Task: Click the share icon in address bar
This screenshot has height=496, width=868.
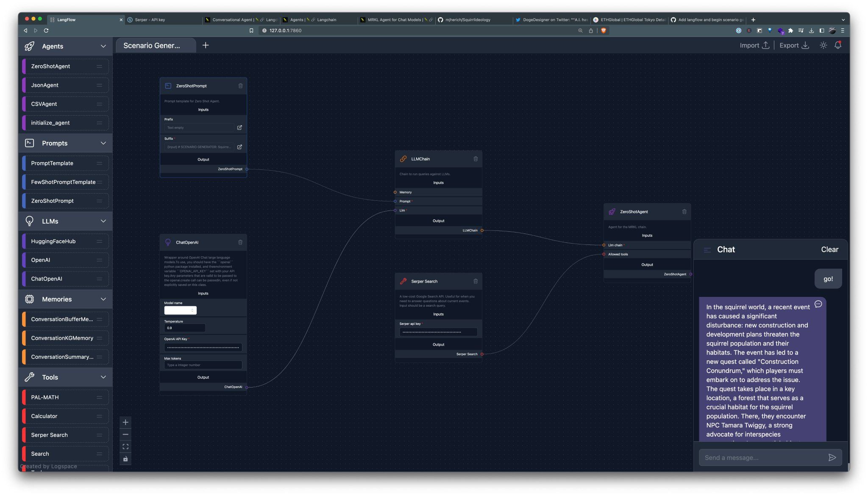Action: [x=591, y=30]
